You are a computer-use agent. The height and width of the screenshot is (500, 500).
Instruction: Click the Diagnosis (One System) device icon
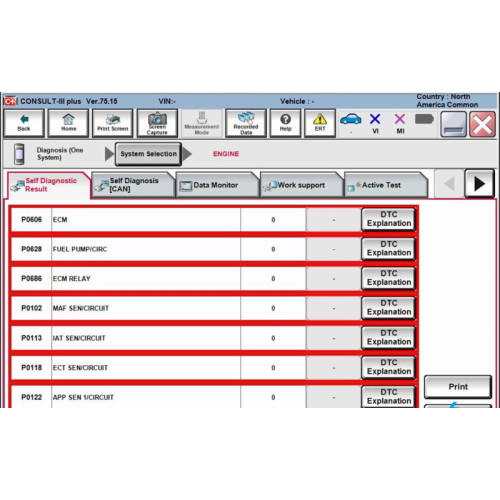tap(19, 154)
